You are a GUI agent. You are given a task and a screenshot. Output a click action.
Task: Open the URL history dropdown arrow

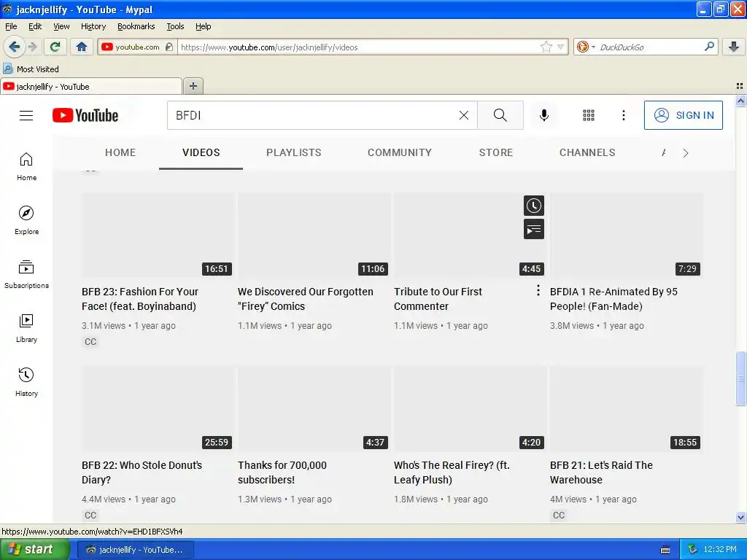[x=561, y=47]
